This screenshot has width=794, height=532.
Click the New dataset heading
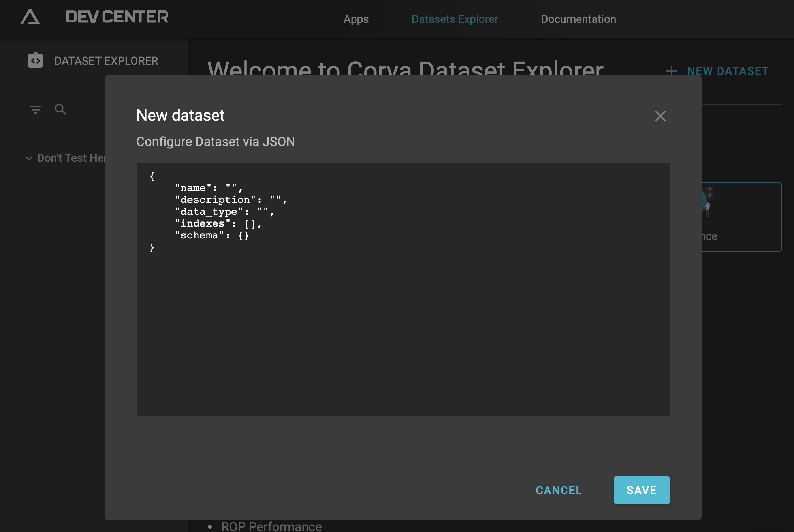(x=181, y=115)
